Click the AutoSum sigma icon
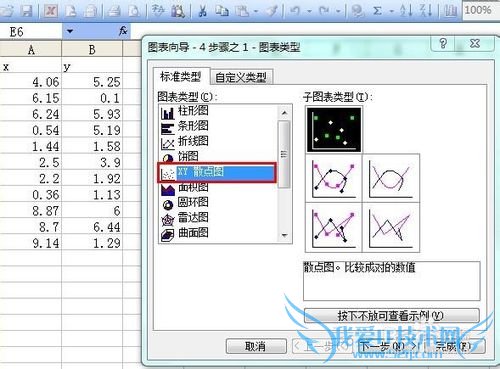This screenshot has height=369, width=500. coord(377,11)
